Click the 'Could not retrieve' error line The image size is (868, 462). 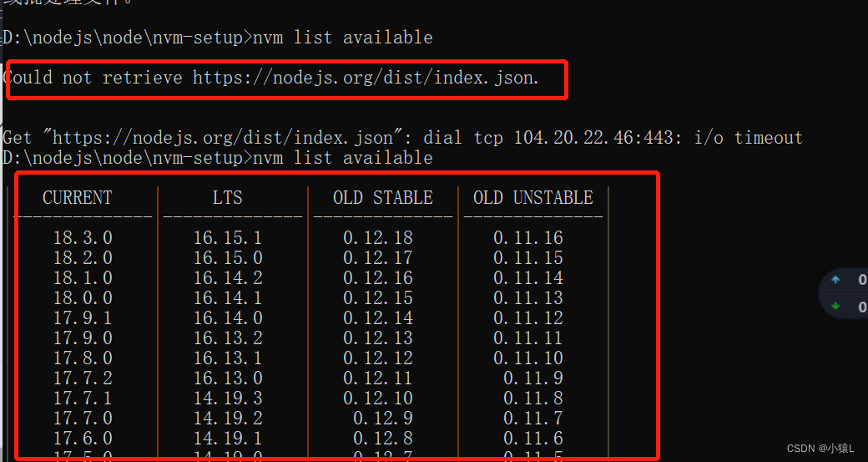click(x=270, y=78)
